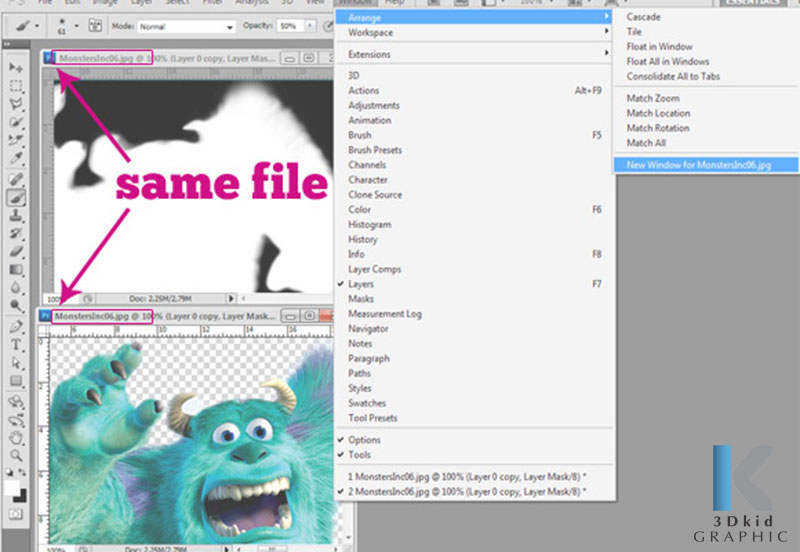Select the Rectangular Marquee tool

(x=16, y=86)
